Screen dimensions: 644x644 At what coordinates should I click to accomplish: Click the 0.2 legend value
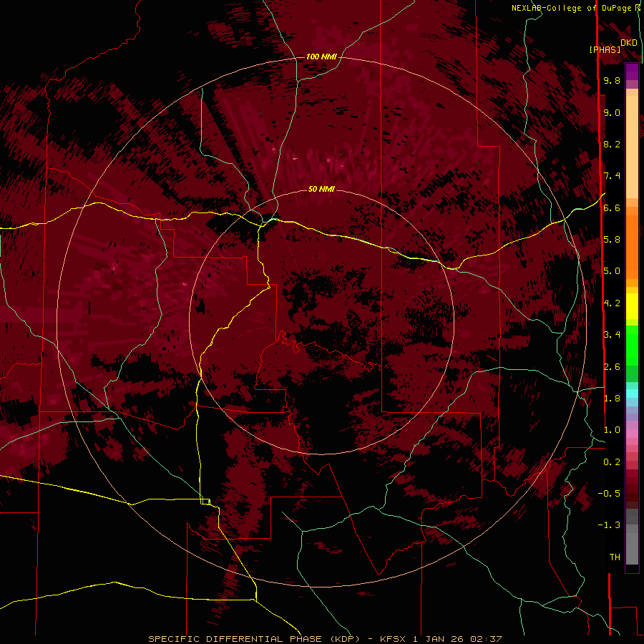(612, 462)
